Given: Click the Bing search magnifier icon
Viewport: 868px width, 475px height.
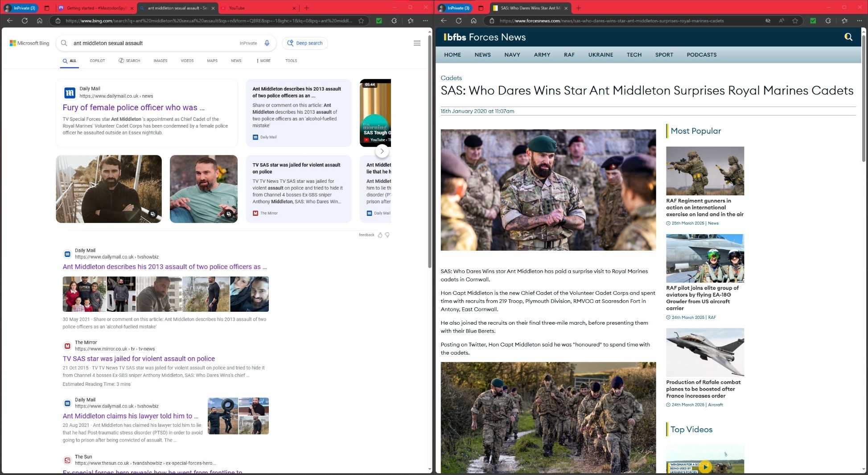Looking at the screenshot, I should point(64,43).
